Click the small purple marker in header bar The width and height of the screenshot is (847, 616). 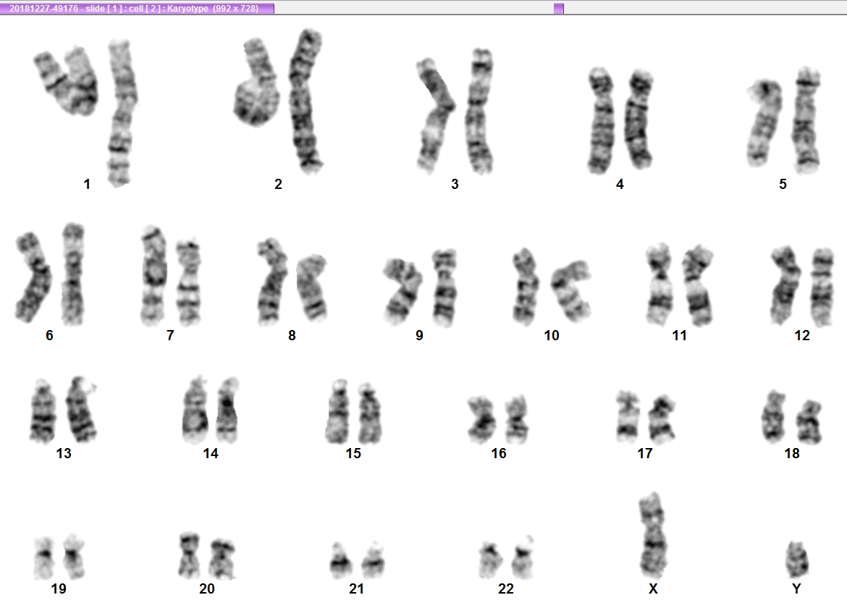click(x=559, y=8)
